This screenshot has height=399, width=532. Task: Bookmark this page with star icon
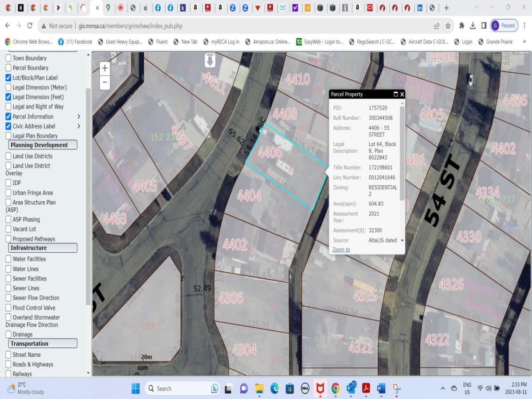(x=448, y=26)
